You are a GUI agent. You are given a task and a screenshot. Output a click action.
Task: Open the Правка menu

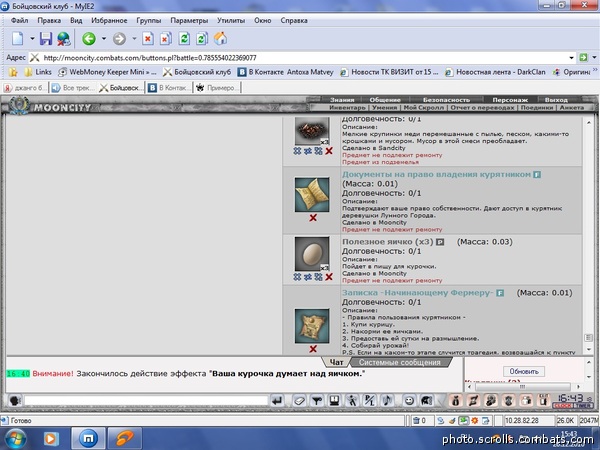(x=49, y=21)
